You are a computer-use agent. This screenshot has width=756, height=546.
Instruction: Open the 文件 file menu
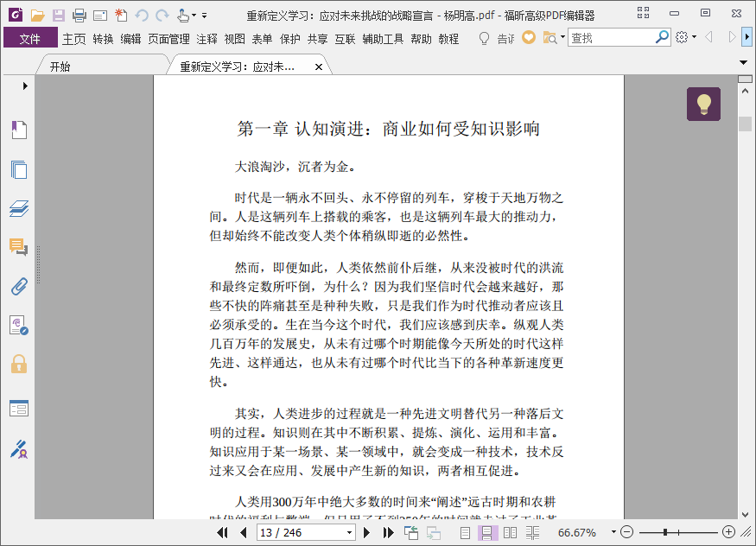30,38
